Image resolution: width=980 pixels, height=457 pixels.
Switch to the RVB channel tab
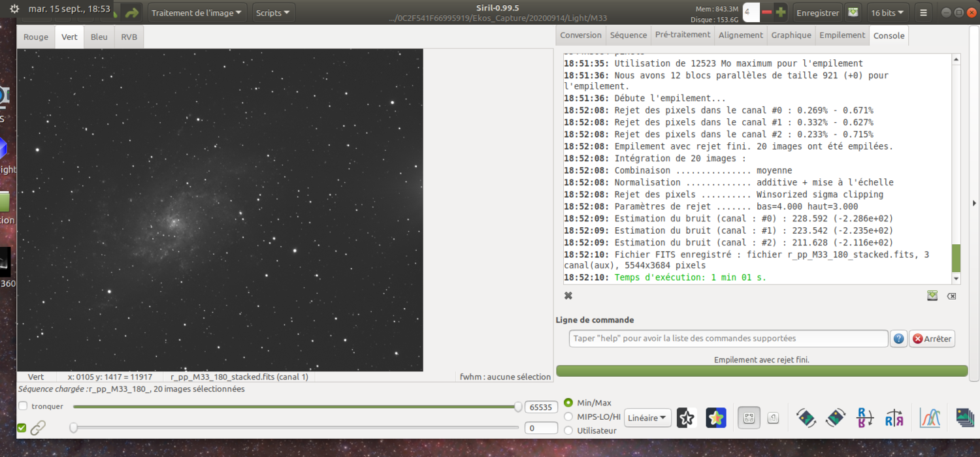129,37
